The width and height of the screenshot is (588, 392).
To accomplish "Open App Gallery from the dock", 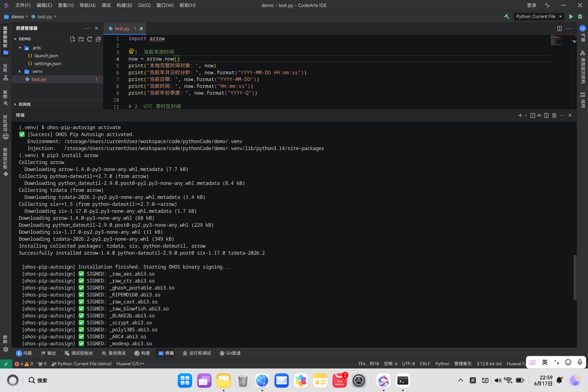I will [x=339, y=381].
